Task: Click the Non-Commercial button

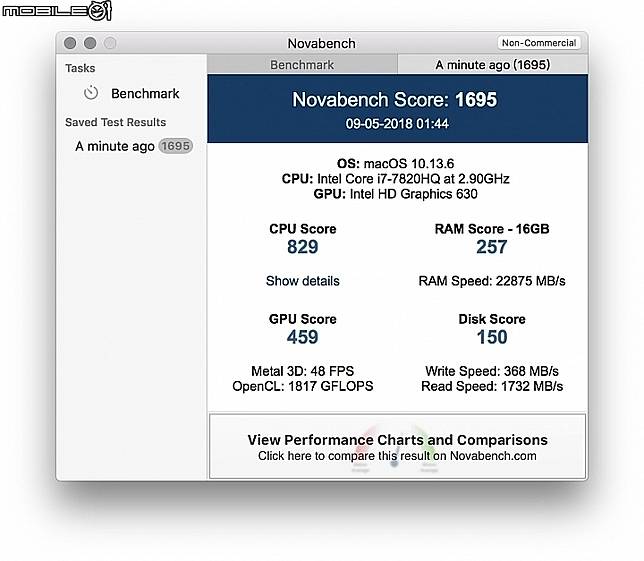Action: click(x=539, y=43)
